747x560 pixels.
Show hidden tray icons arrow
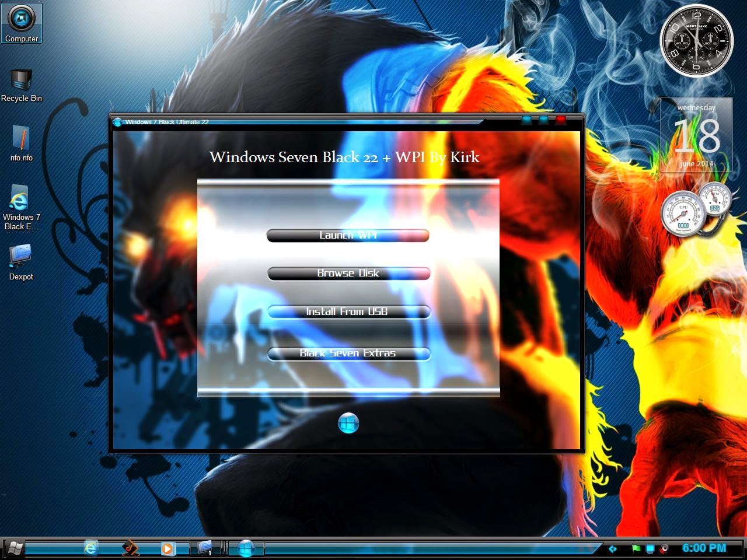point(612,549)
